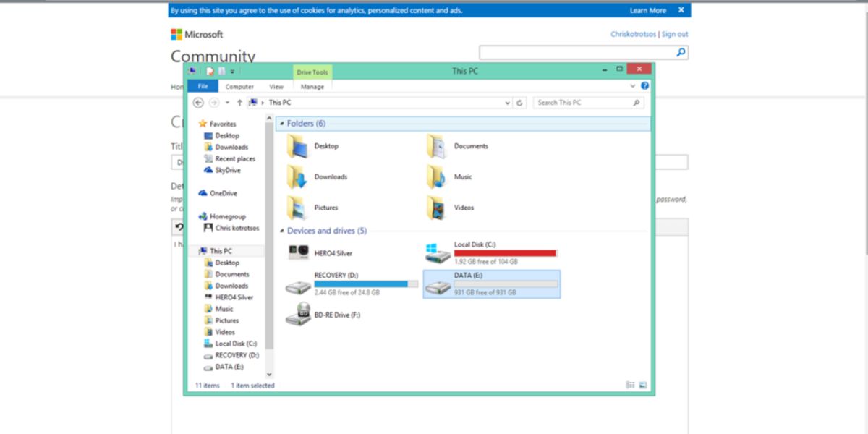Viewport: 868px width, 434px height.
Task: Click the Up one level navigation arrow
Action: 240,102
